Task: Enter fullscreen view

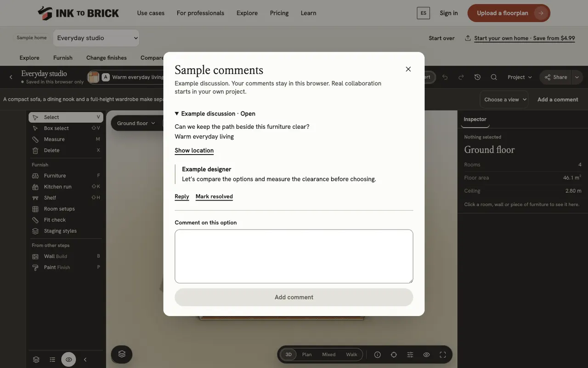Action: pyautogui.click(x=443, y=355)
